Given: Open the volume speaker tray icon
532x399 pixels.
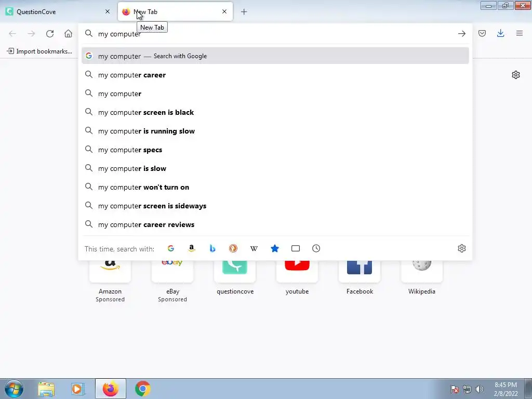Looking at the screenshot, I should tap(479, 389).
